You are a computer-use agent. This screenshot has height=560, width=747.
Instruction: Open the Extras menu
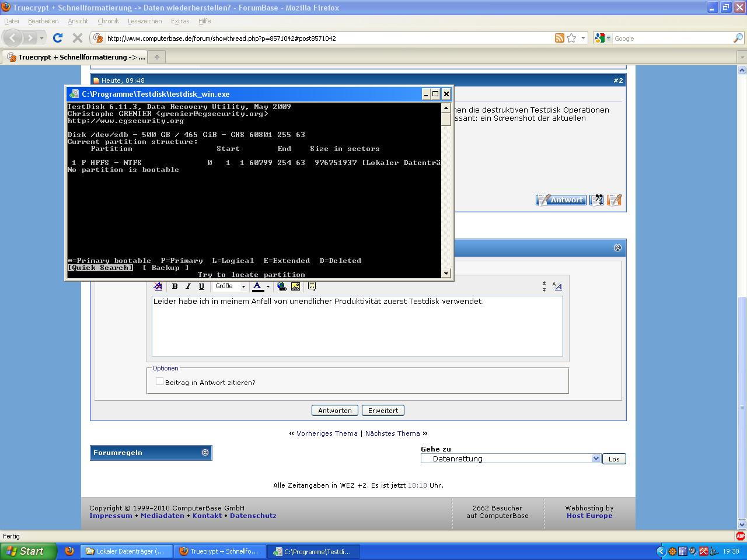coord(180,21)
